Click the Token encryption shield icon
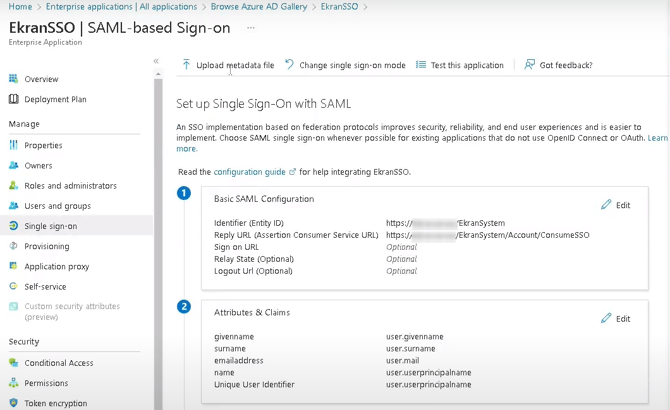This screenshot has height=410, width=670. 14,403
